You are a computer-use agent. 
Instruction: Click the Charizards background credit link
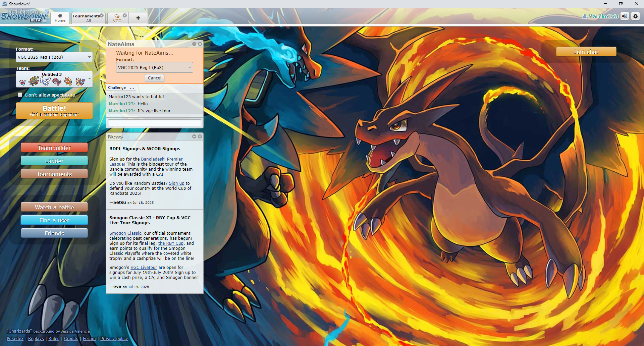click(48, 331)
